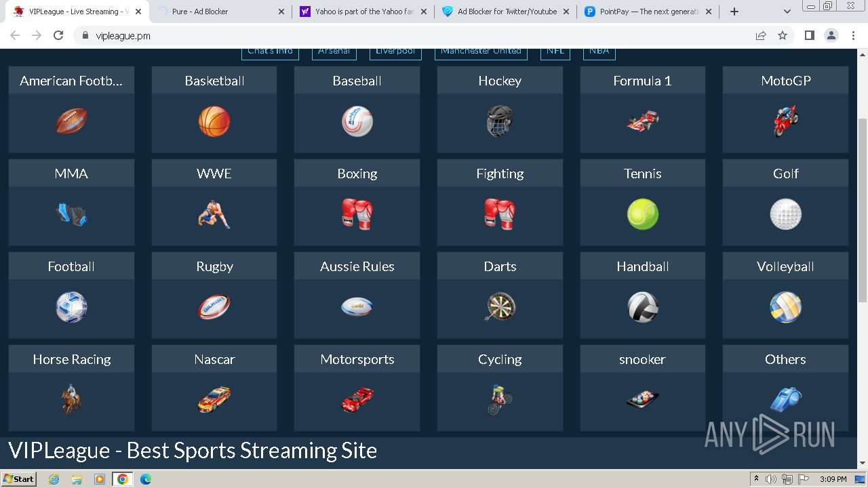Open the Liverpool quick link

[395, 53]
